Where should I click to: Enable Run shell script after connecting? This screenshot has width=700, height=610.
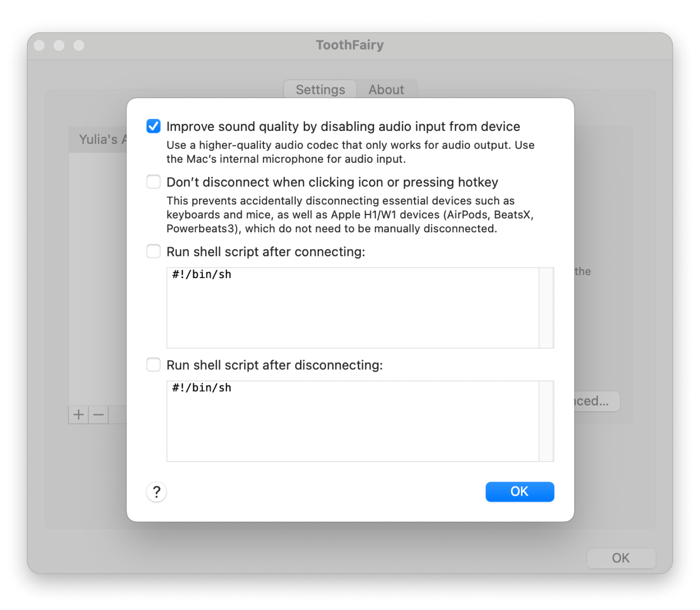pos(153,252)
